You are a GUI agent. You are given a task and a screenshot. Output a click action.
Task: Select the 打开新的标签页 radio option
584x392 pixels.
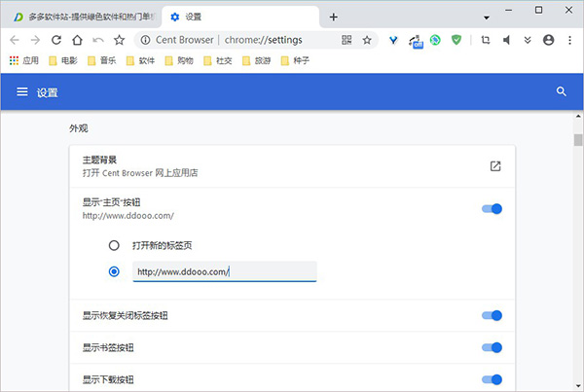pyautogui.click(x=114, y=246)
